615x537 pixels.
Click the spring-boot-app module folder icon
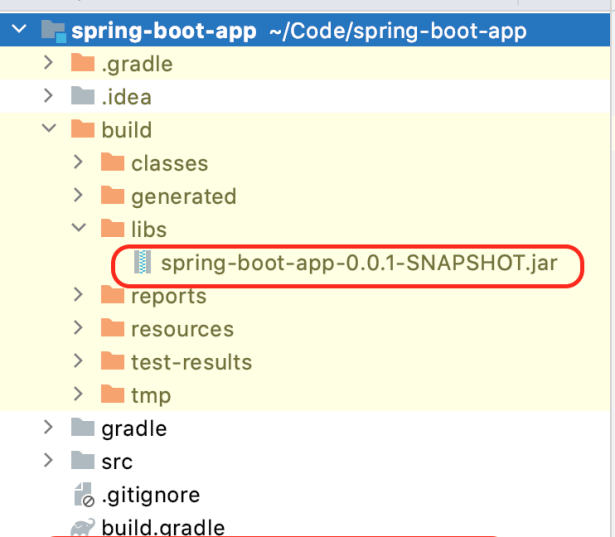tap(54, 31)
